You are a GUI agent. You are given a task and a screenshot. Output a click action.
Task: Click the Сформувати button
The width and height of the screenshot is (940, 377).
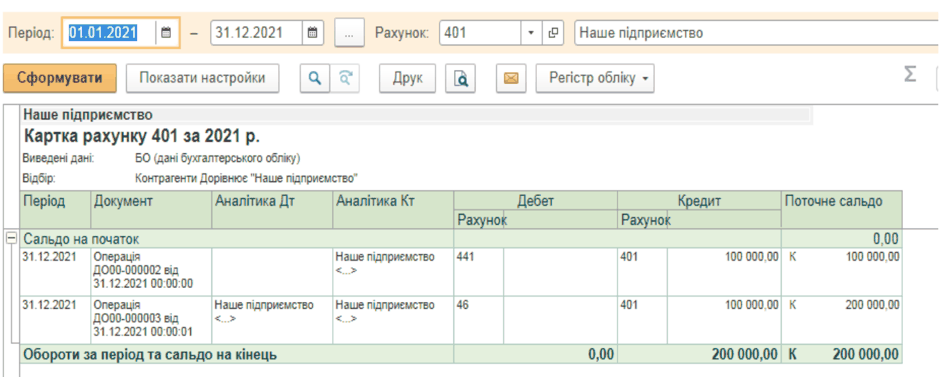coord(59,79)
